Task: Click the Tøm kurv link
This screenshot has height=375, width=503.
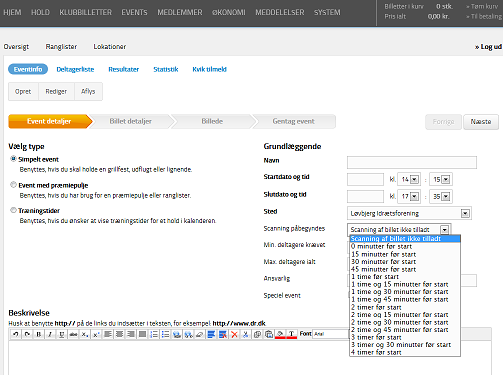Action: (x=482, y=6)
